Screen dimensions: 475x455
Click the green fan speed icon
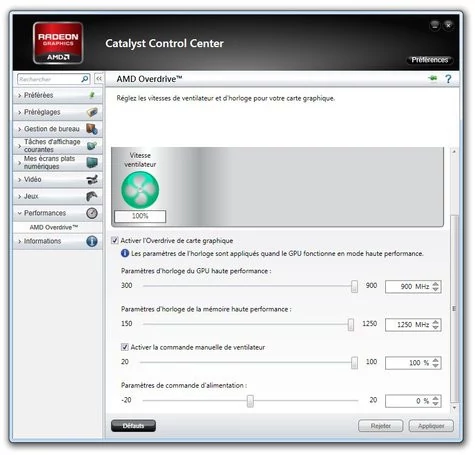(140, 190)
